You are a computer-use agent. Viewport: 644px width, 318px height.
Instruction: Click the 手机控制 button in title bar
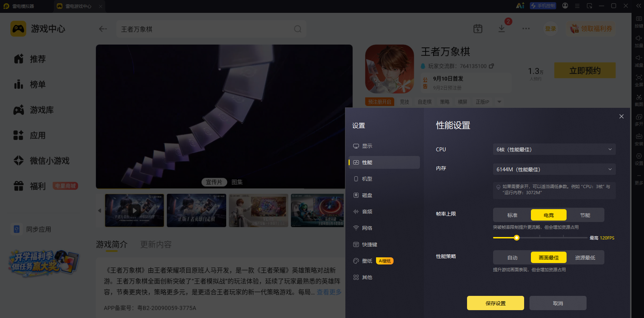[x=543, y=6]
